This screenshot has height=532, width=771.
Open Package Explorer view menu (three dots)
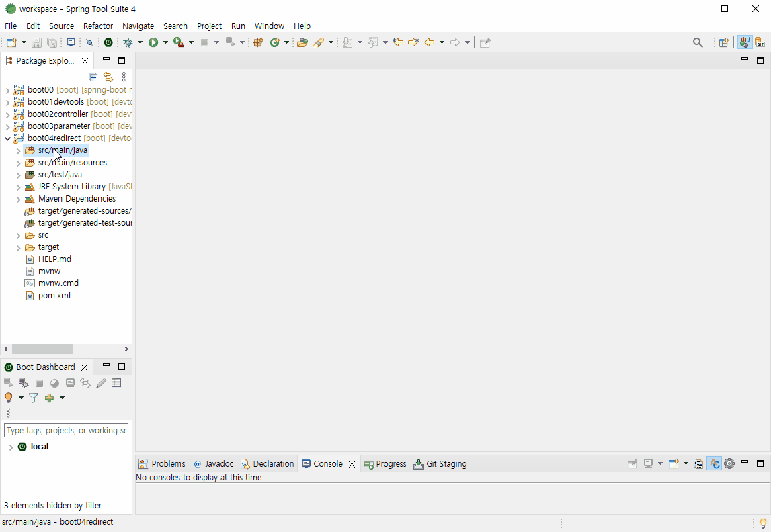[x=124, y=77]
